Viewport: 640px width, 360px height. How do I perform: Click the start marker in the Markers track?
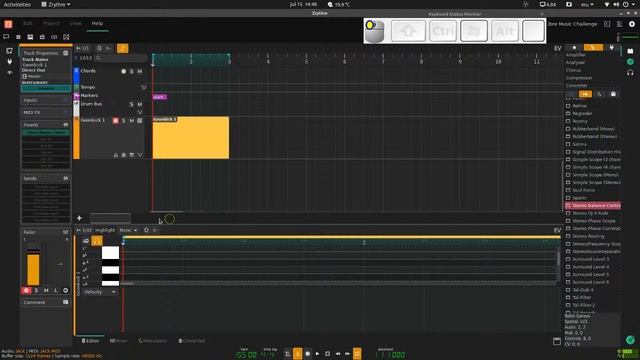(x=160, y=97)
